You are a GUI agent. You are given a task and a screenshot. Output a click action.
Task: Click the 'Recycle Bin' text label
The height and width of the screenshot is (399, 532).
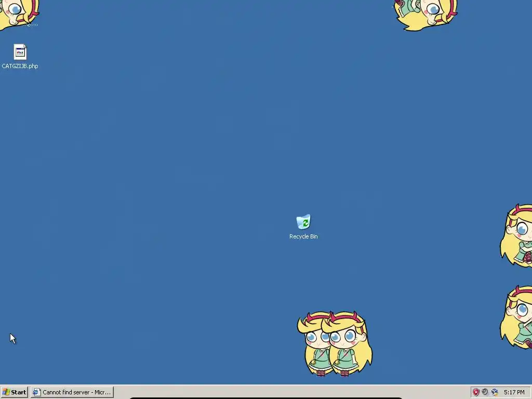pyautogui.click(x=303, y=236)
